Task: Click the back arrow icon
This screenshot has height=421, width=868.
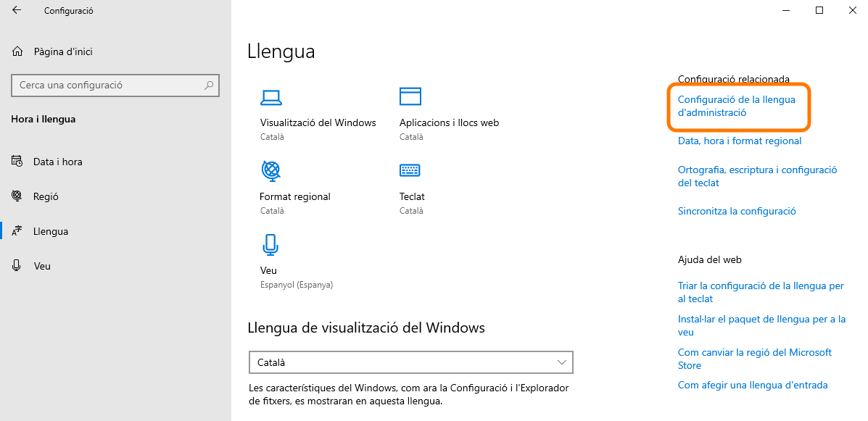Action: point(17,11)
